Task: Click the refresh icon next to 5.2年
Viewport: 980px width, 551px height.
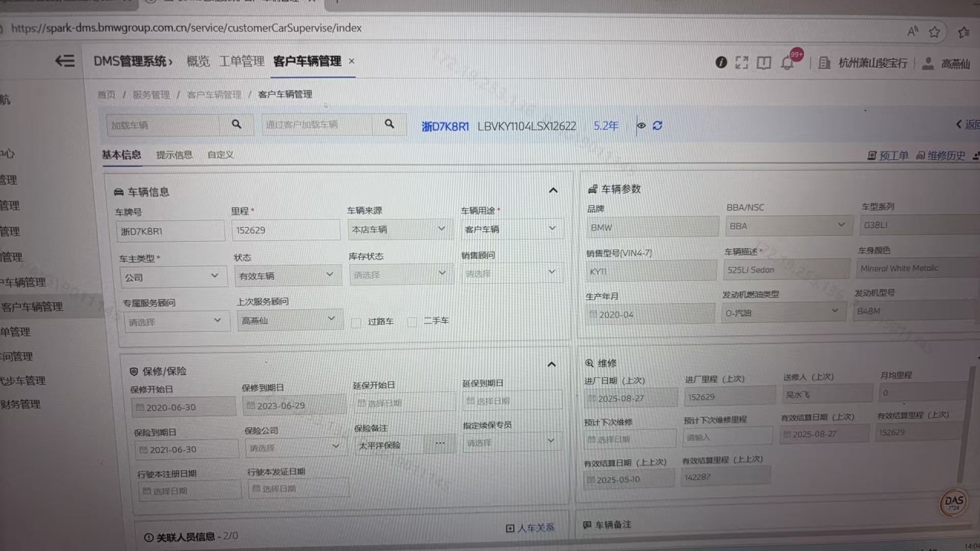Action: click(x=658, y=126)
